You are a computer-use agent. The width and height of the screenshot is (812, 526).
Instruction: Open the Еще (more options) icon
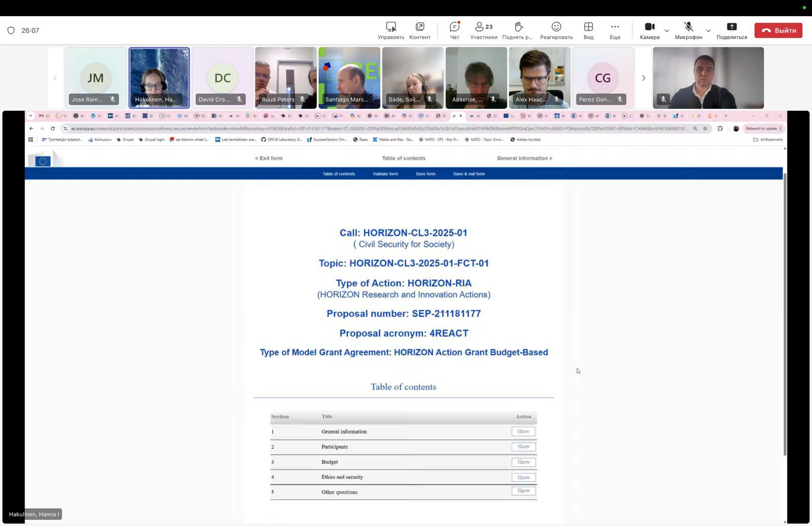tap(615, 30)
